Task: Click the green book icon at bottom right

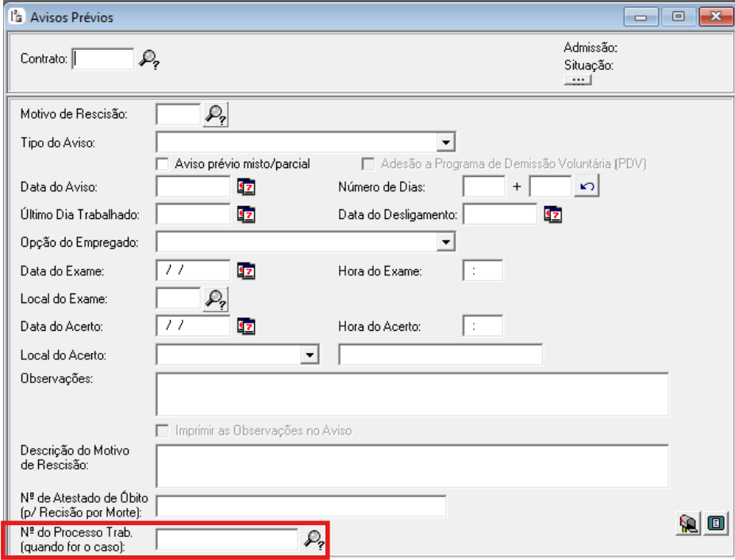Action: pyautogui.click(x=717, y=524)
